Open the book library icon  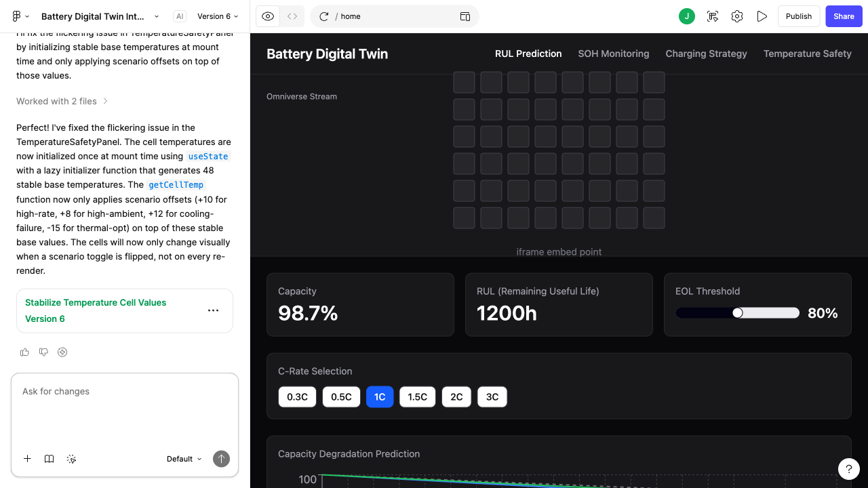click(50, 459)
